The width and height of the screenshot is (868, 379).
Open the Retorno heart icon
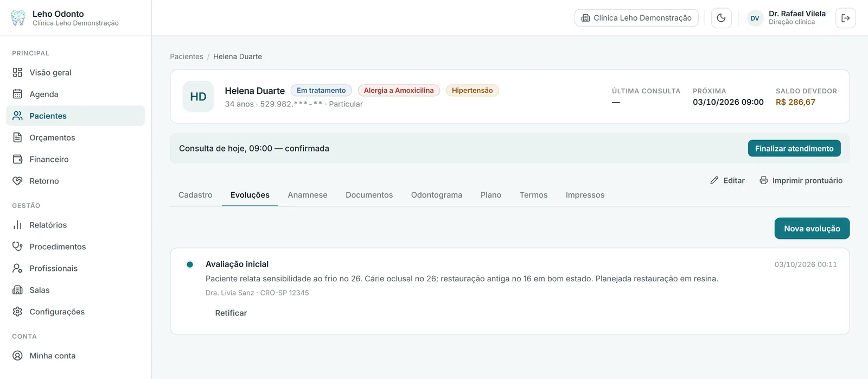(17, 181)
